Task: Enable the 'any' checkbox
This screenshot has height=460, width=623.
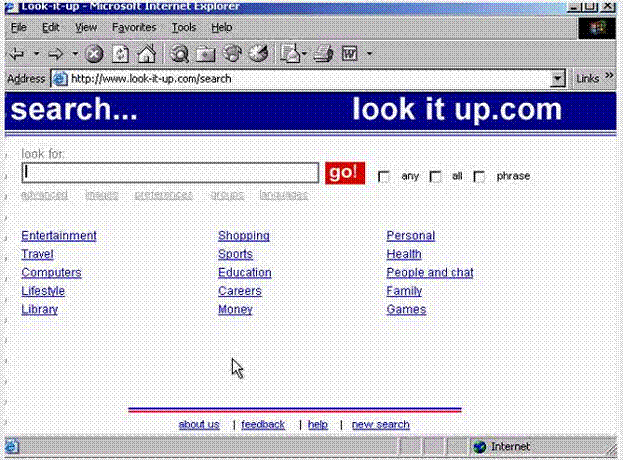Action: [x=384, y=176]
